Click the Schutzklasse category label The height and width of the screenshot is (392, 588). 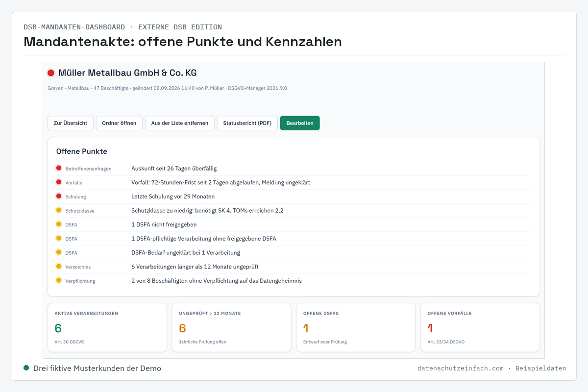pyautogui.click(x=80, y=211)
